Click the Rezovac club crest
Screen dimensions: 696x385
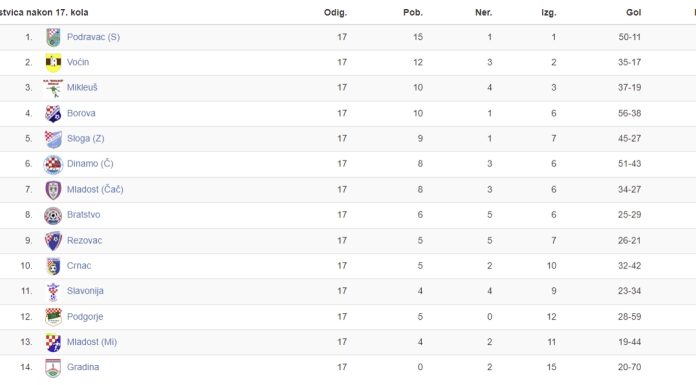coord(53,241)
